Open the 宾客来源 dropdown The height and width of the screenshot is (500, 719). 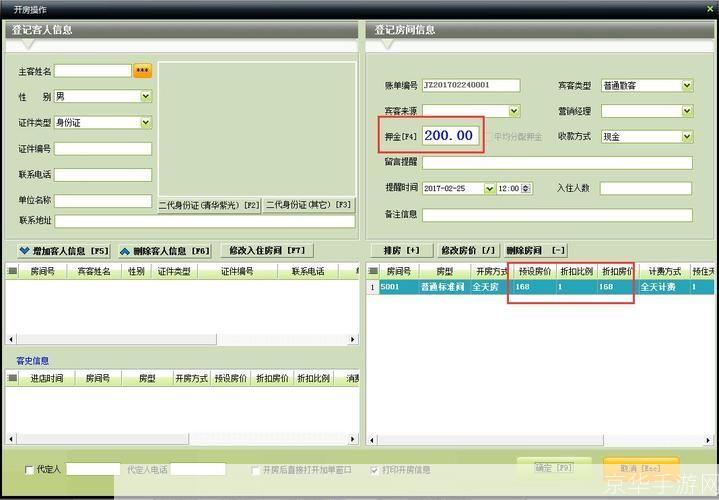pyautogui.click(x=514, y=111)
